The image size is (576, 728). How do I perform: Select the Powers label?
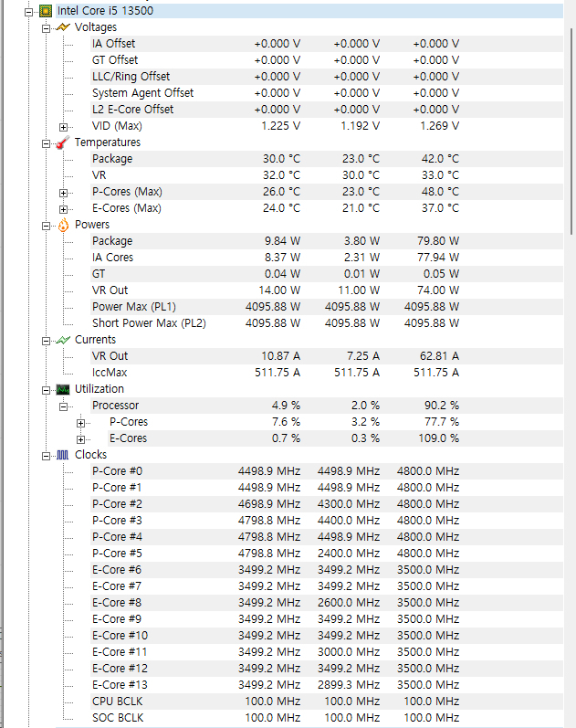point(92,225)
